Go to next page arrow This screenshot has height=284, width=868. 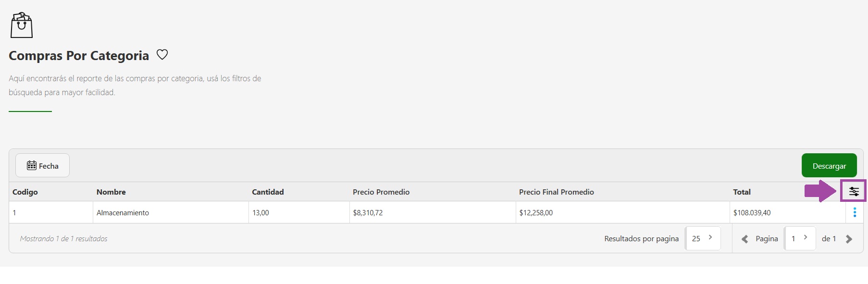849,239
